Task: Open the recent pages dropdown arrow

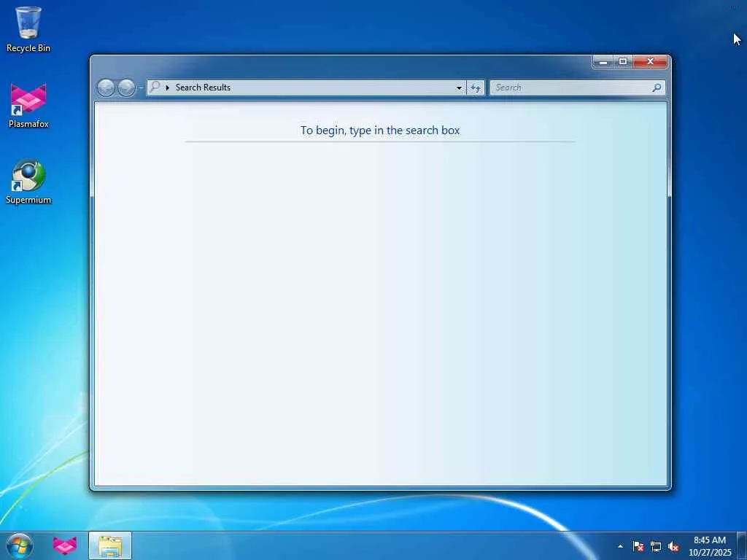Action: [x=141, y=88]
